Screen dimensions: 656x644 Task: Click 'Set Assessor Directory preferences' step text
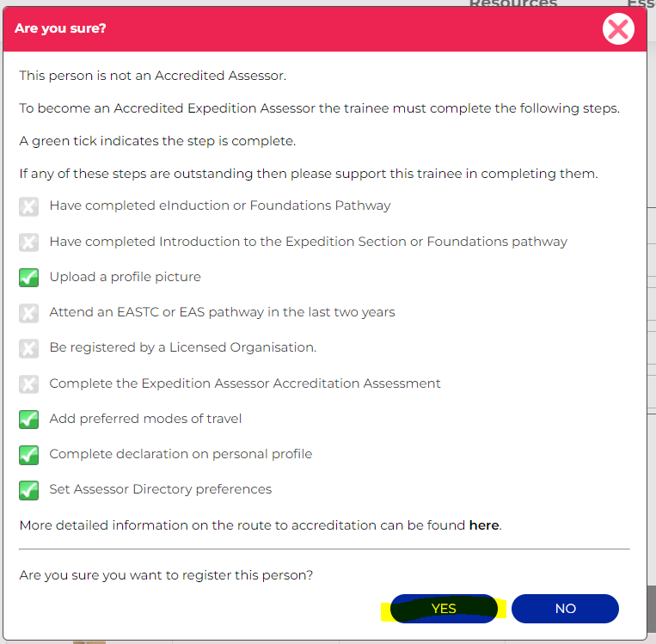[160, 489]
